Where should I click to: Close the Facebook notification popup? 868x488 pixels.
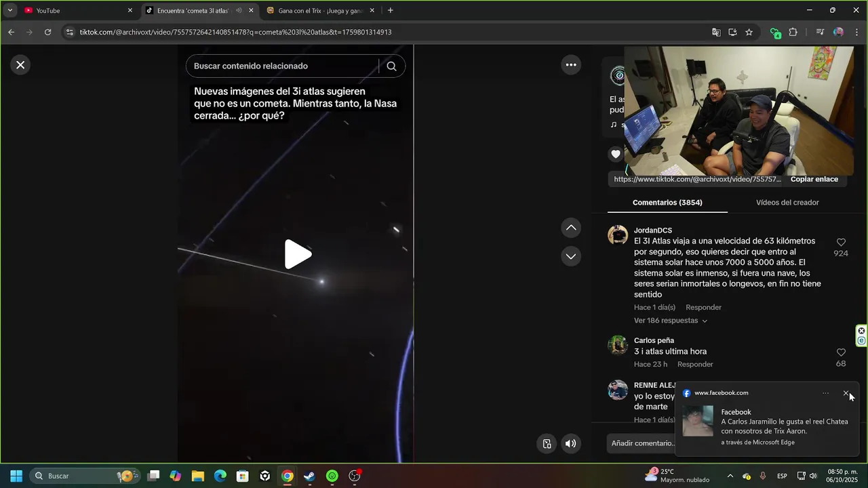click(x=846, y=393)
